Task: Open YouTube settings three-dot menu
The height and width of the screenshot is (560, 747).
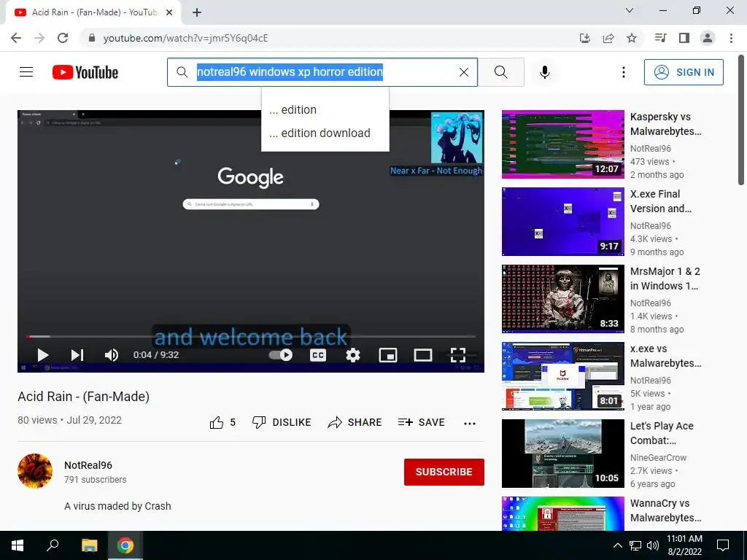Action: (x=623, y=72)
